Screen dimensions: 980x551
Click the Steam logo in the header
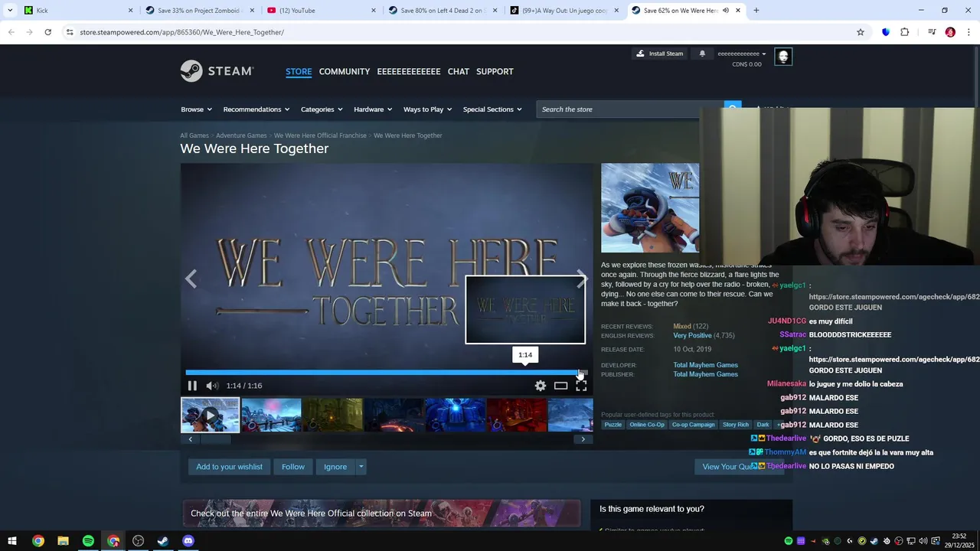click(x=217, y=71)
